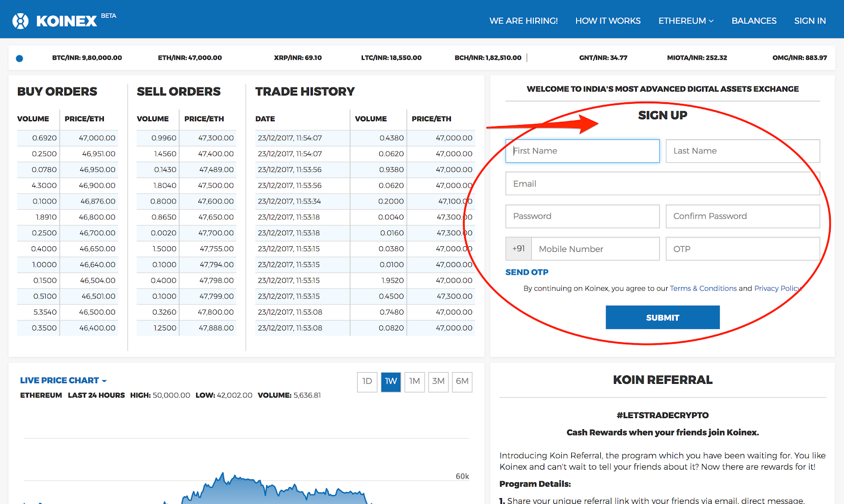Click Sign In in the header
844x504 pixels.
(810, 21)
